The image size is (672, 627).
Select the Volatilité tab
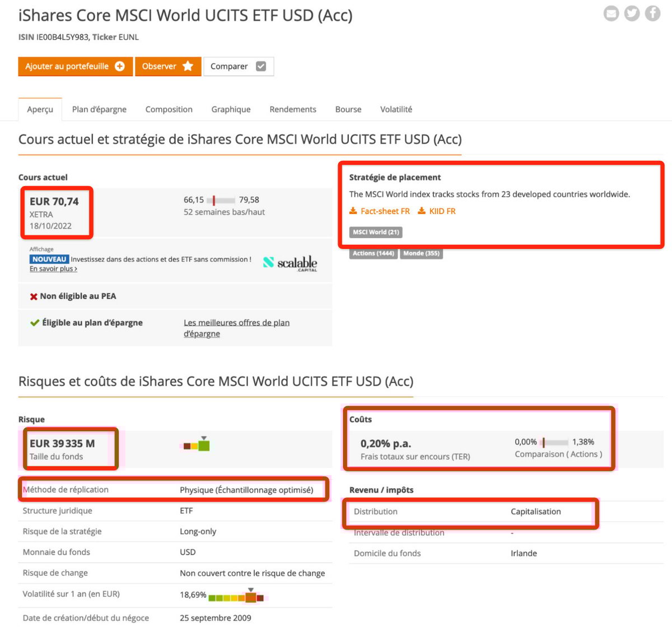[x=396, y=109]
